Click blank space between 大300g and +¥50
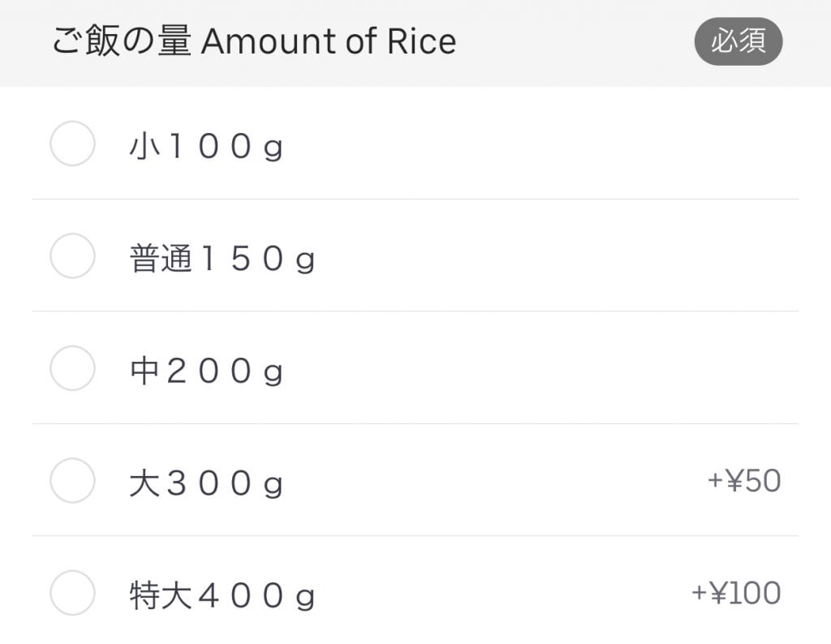 (495, 481)
